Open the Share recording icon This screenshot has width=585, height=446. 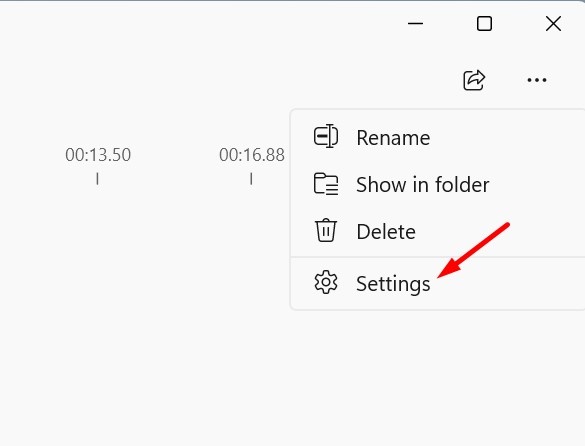tap(474, 80)
